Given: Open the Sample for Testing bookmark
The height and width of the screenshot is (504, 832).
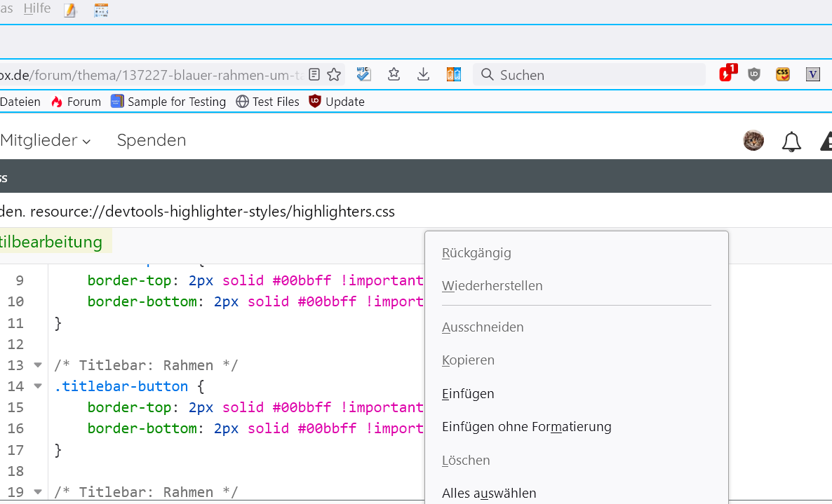Looking at the screenshot, I should (168, 102).
